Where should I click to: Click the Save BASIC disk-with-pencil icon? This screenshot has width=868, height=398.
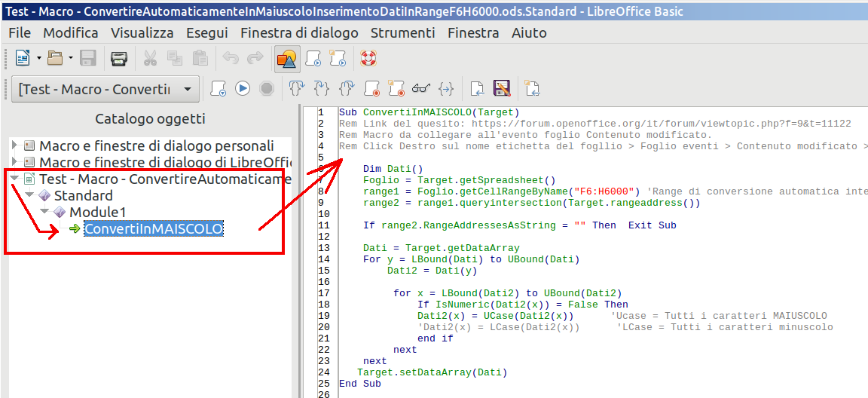502,88
